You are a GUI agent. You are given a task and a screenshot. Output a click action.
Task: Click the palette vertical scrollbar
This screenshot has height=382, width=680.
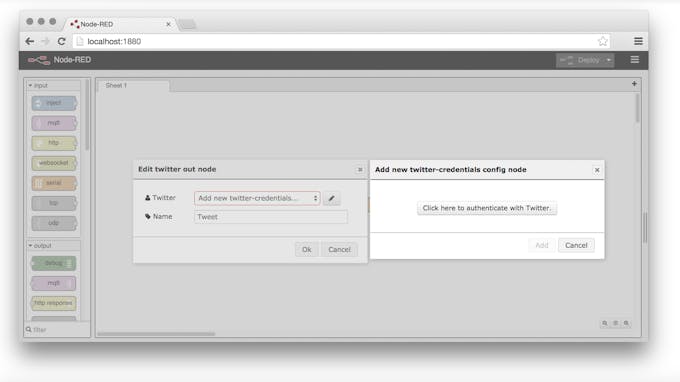87,115
